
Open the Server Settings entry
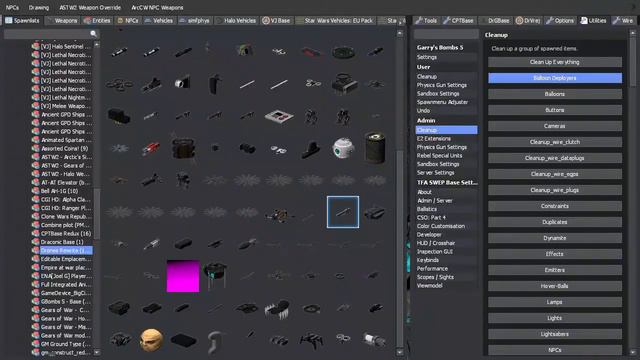tap(435, 173)
